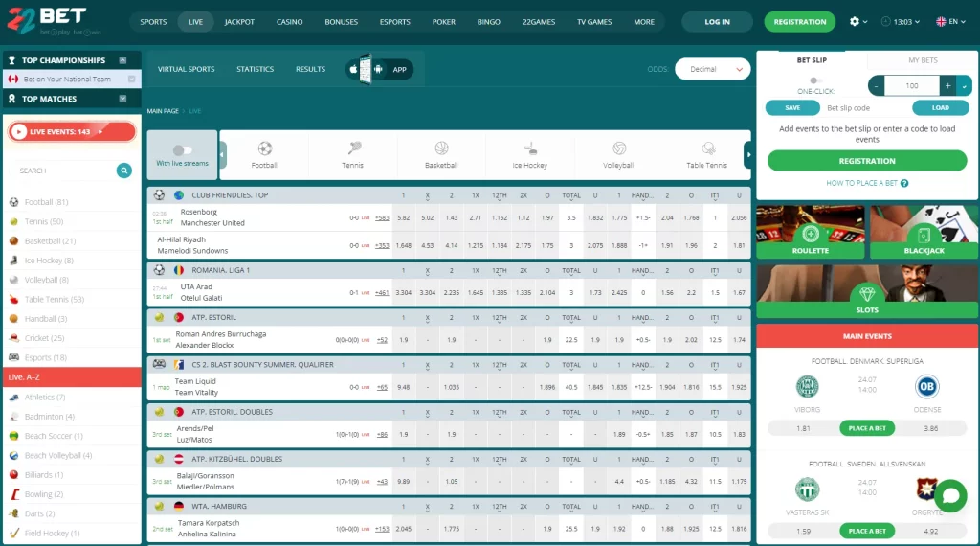Select Live A-Z sidebar heading
980x546 pixels.
[x=72, y=377]
